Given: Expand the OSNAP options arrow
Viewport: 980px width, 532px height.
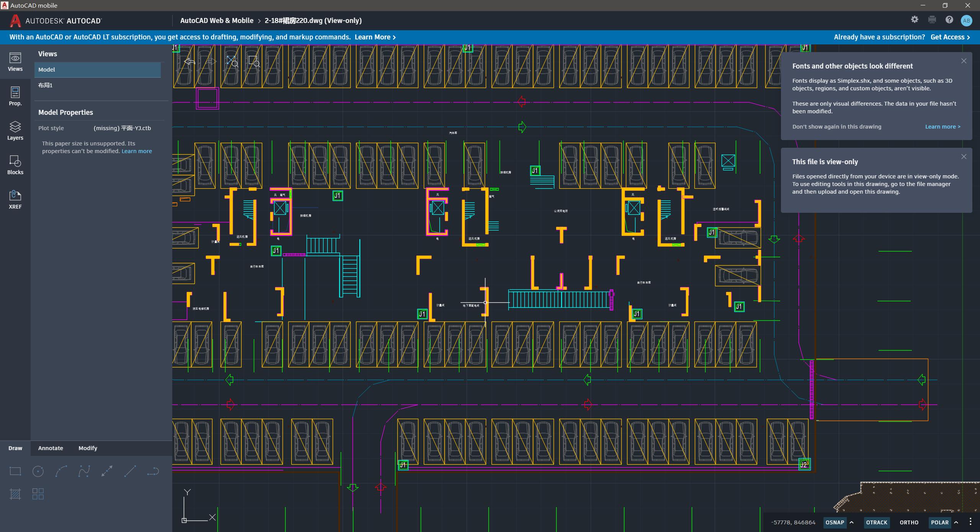Looking at the screenshot, I should tap(852, 522).
